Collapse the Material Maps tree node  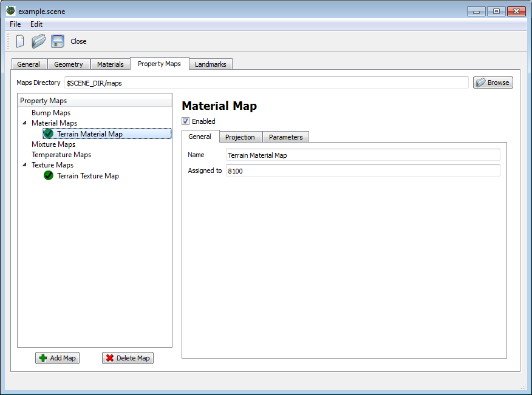click(x=25, y=123)
